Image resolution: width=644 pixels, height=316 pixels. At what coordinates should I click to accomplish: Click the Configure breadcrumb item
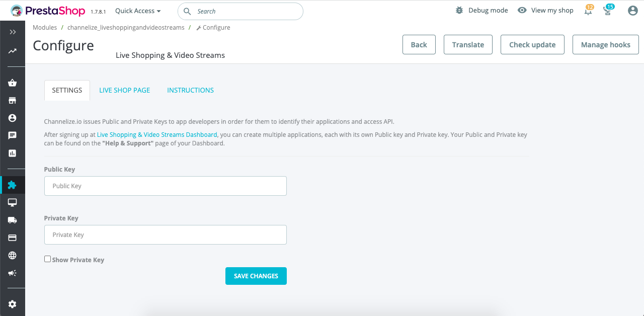(x=213, y=28)
